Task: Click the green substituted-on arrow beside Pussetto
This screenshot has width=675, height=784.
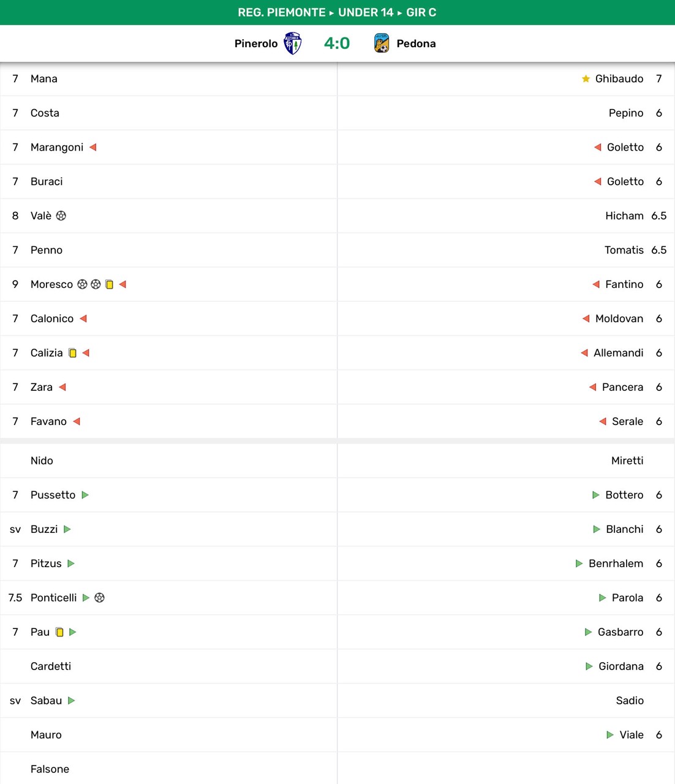Action: click(85, 495)
